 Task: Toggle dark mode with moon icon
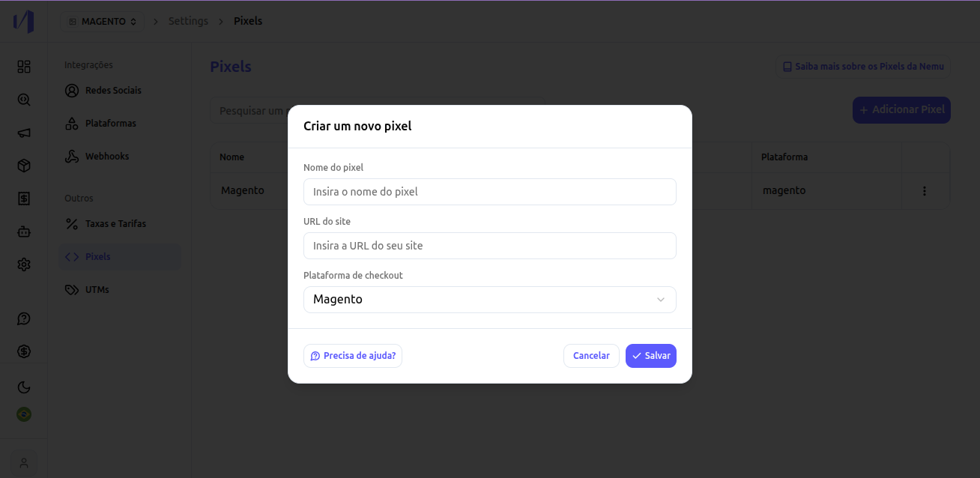click(x=24, y=387)
